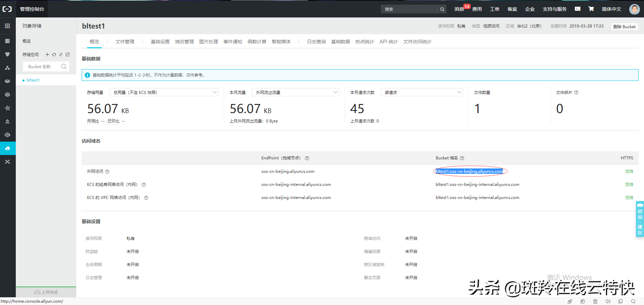Open the 本月请求次数 读请求 dropdown

[422, 92]
